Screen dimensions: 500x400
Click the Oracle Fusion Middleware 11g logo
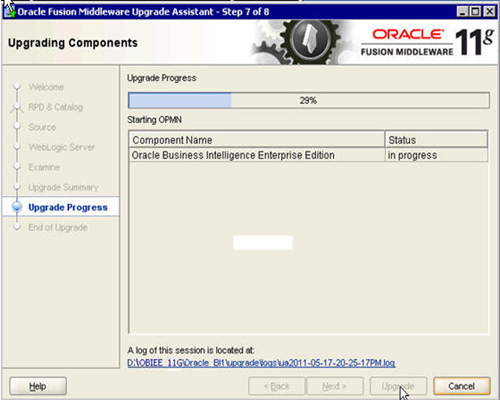click(427, 42)
